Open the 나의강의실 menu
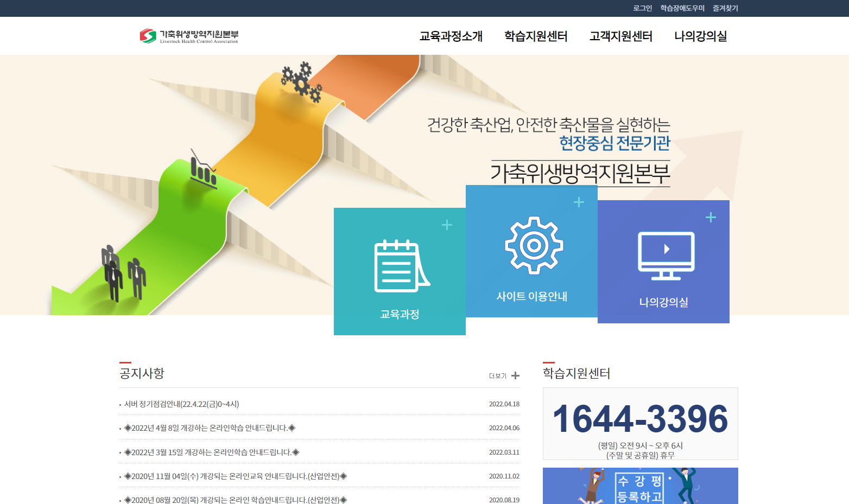 (x=701, y=36)
